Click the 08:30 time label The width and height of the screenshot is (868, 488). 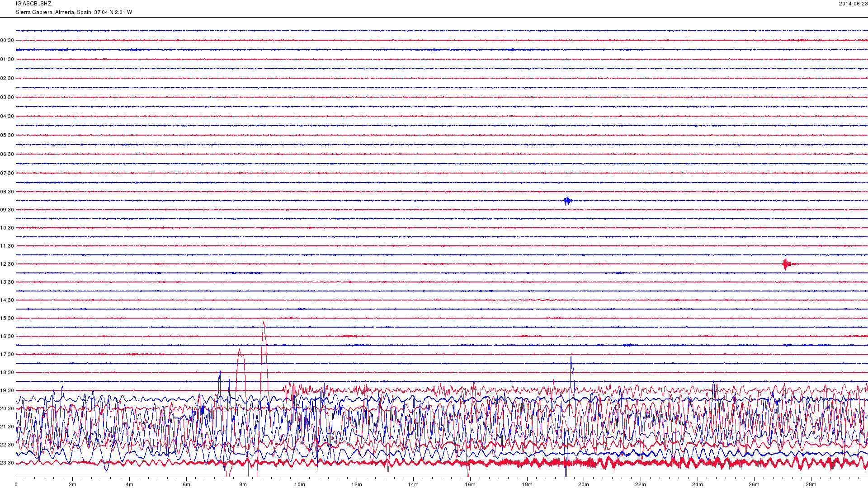7,192
